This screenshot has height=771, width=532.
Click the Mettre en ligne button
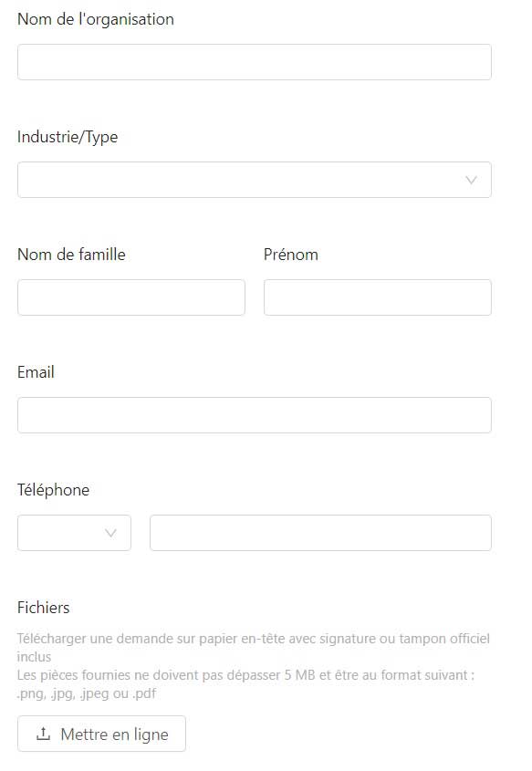point(102,734)
